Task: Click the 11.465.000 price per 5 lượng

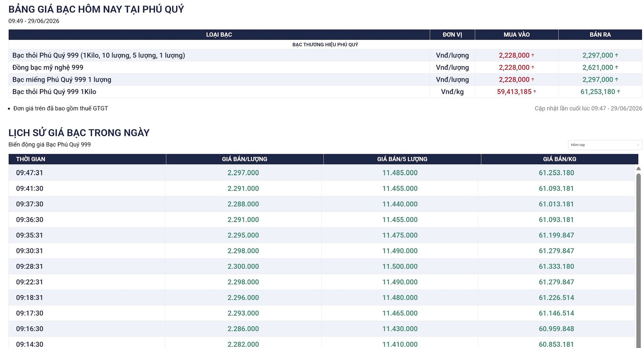Action: (400, 313)
